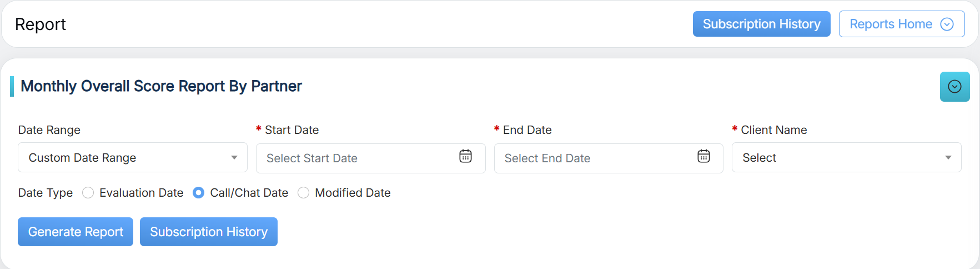Choose the Modified Date radio button
Viewport: 980px width, 269px height.
303,193
